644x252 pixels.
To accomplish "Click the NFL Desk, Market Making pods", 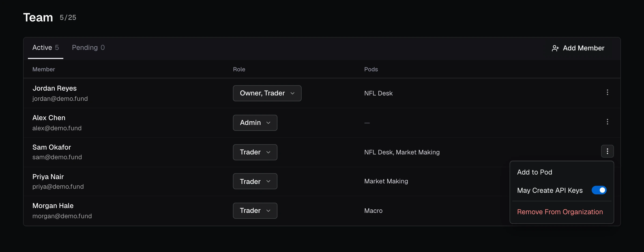I will point(402,152).
